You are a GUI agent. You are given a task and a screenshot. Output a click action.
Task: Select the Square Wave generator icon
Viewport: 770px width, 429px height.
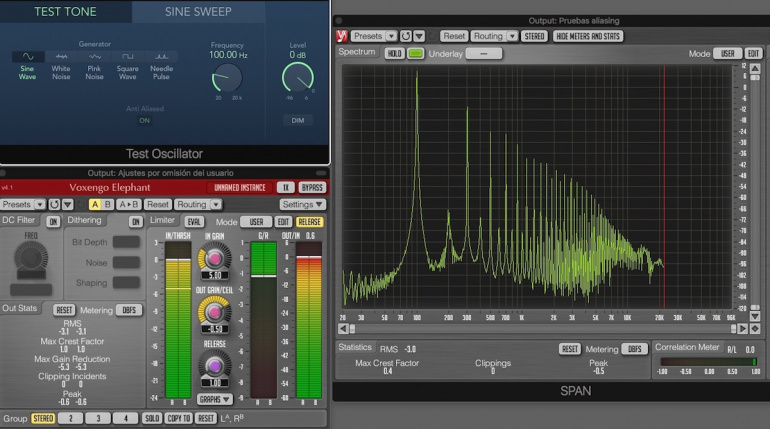pos(128,56)
